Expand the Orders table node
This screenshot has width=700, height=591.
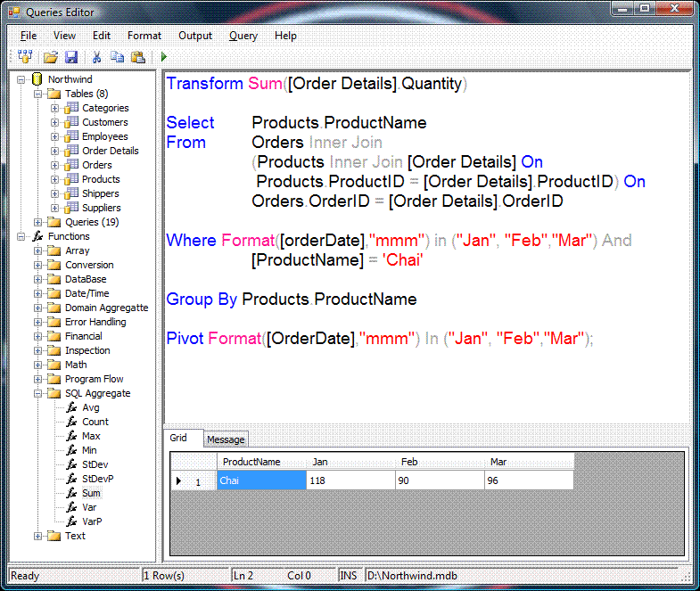pyautogui.click(x=55, y=166)
